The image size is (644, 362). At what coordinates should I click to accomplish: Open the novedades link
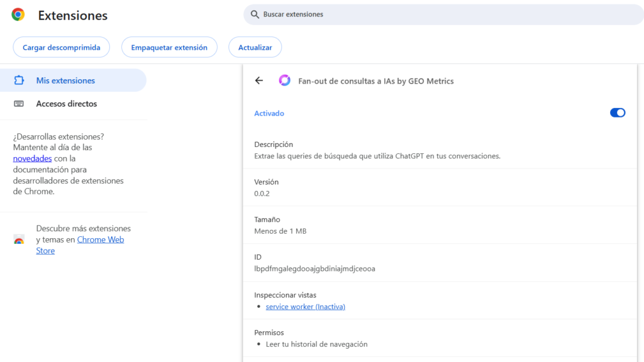32,159
